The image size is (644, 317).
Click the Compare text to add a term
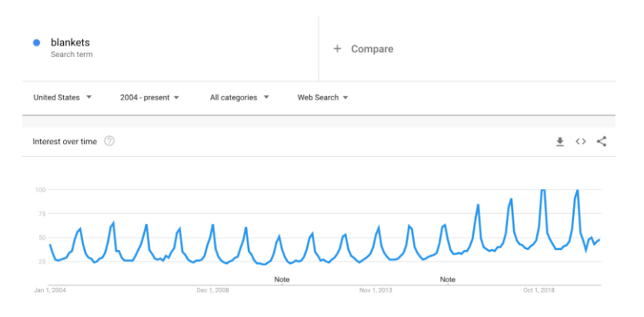[372, 48]
